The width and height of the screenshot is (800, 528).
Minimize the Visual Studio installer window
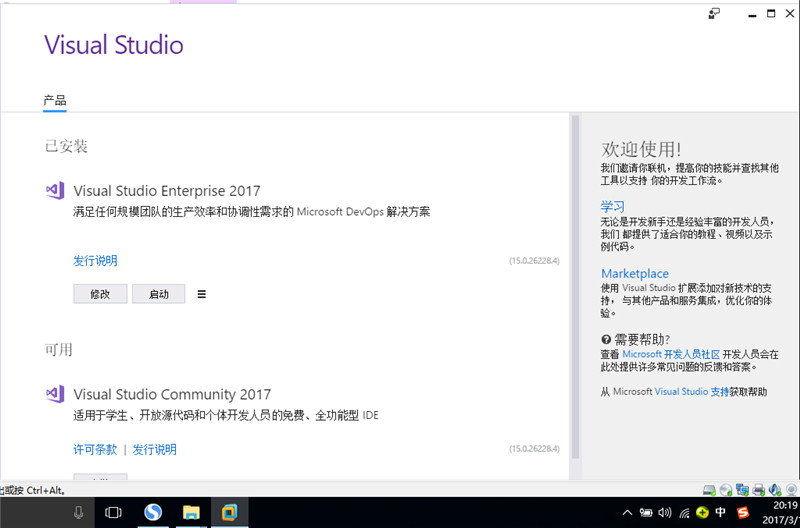752,14
